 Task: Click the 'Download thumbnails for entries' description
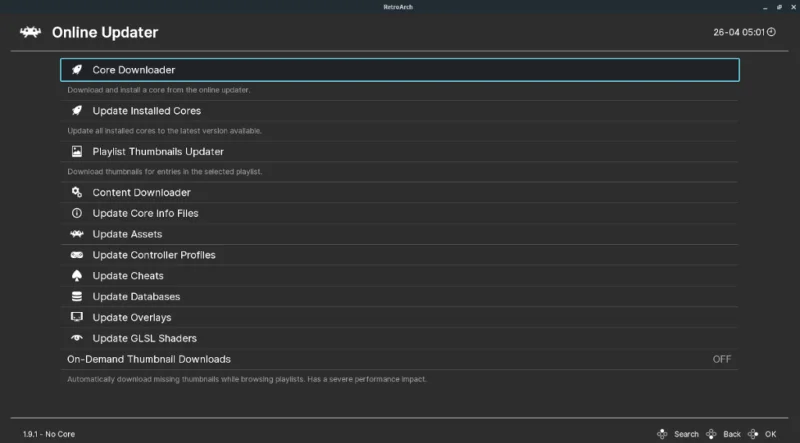click(165, 171)
